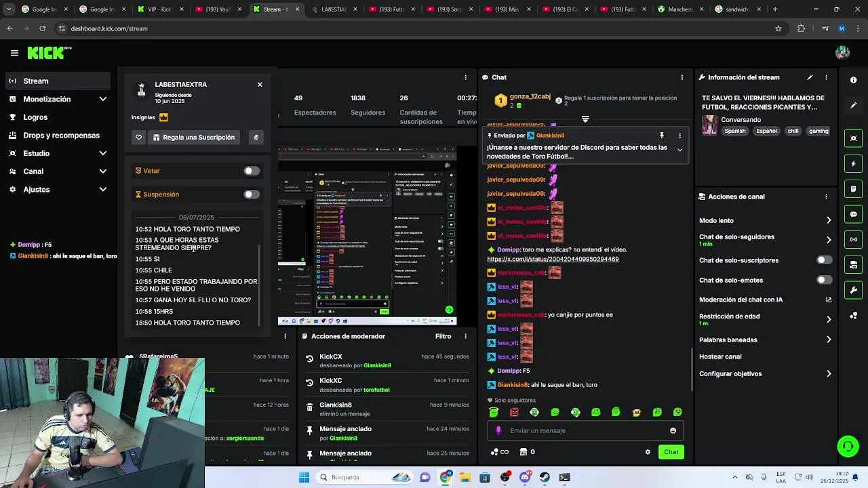Click the info icon in right rail
This screenshot has width=868, height=488.
tap(853, 80)
